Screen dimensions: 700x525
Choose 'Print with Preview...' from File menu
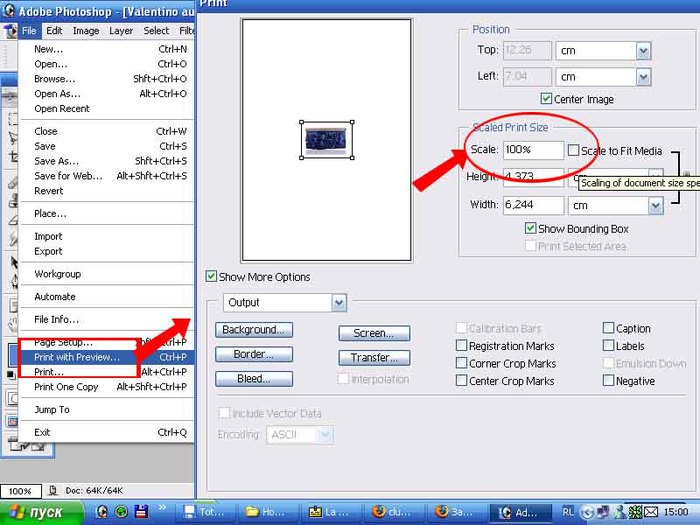pyautogui.click(x=107, y=357)
